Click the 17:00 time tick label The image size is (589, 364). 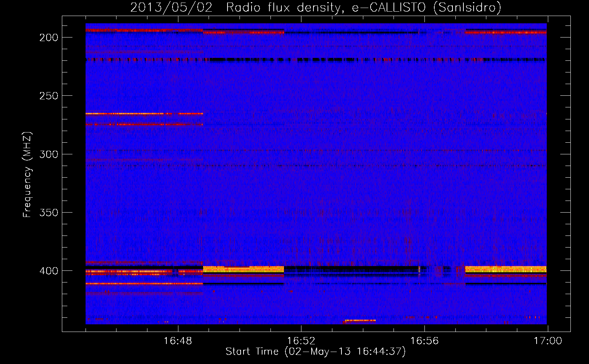pyautogui.click(x=548, y=341)
